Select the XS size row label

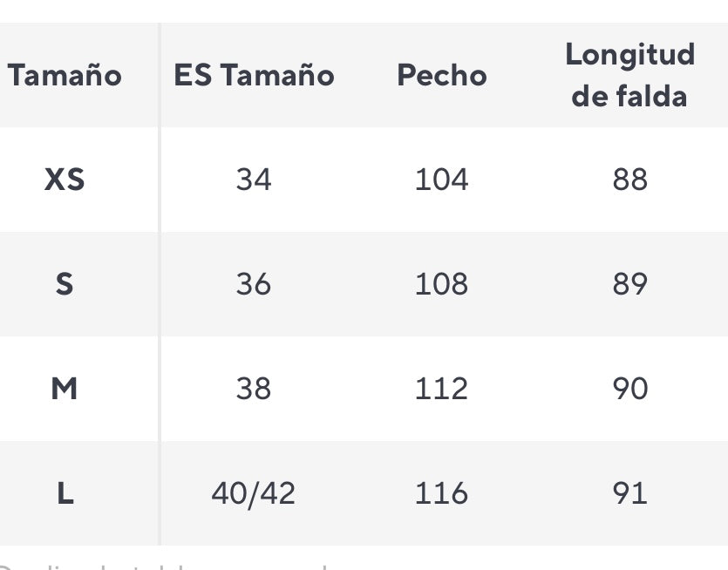[x=65, y=180]
